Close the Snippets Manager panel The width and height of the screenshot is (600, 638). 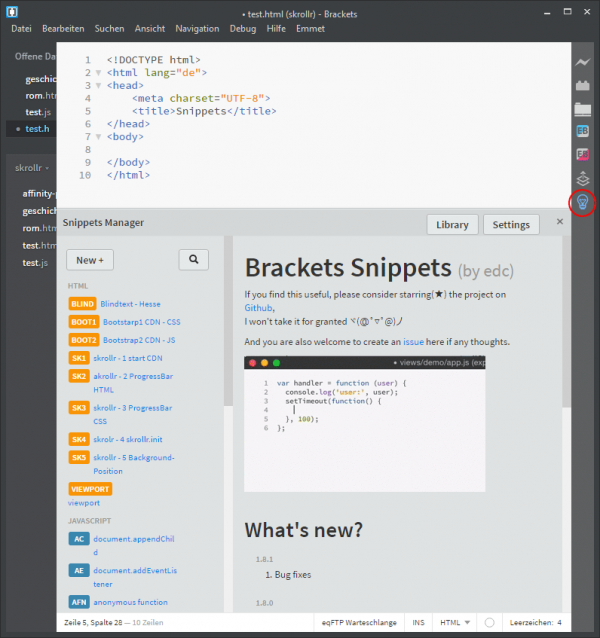[x=560, y=221]
